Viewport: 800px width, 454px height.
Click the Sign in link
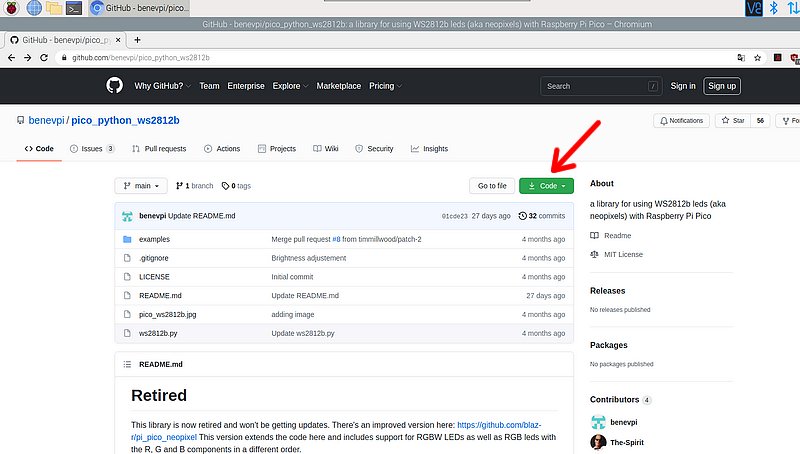pyautogui.click(x=683, y=86)
